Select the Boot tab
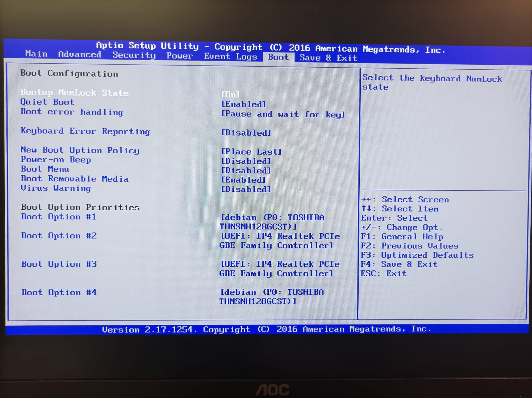This screenshot has width=532, height=398. (x=278, y=57)
